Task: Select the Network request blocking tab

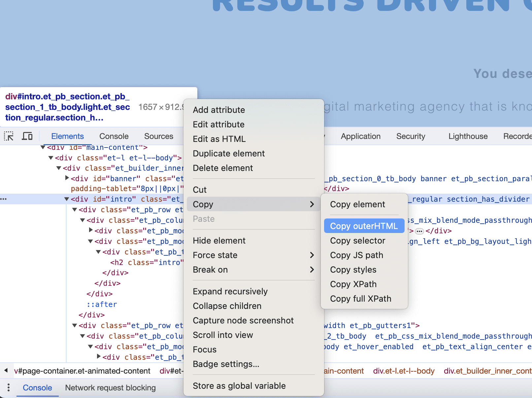Action: [x=110, y=388]
